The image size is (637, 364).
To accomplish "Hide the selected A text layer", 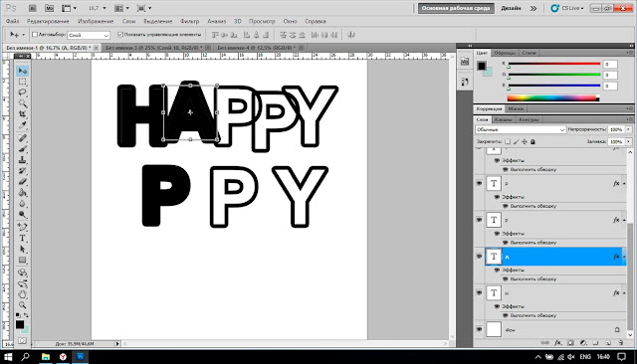I will [x=480, y=257].
